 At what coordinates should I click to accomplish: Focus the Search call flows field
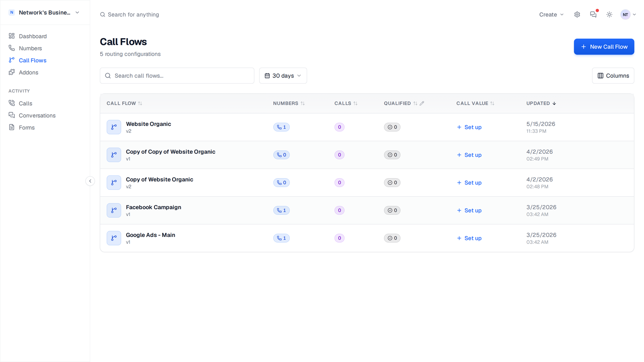[177, 76]
